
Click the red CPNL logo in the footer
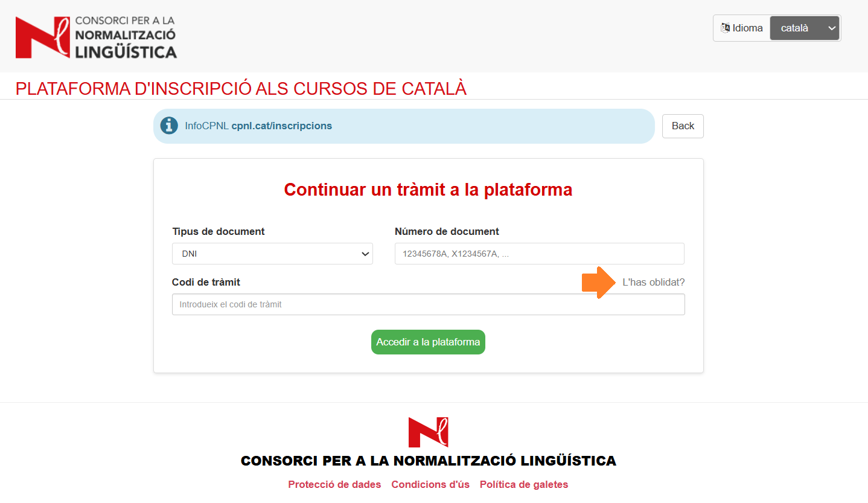tap(428, 432)
